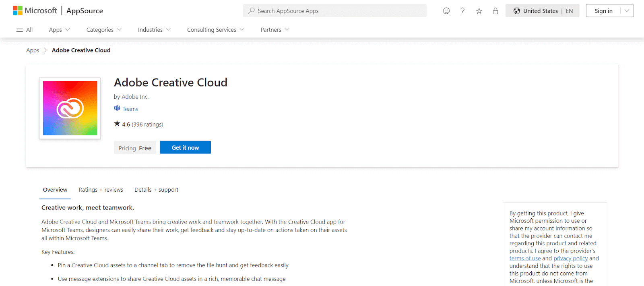Open the AppSource home link
Viewport: 644px width, 286px height.
pos(85,11)
